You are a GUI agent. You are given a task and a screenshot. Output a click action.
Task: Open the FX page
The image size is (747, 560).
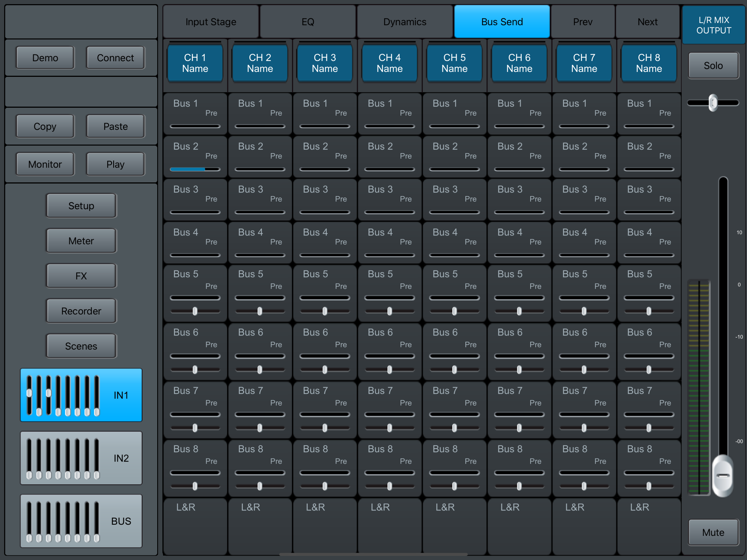click(81, 276)
